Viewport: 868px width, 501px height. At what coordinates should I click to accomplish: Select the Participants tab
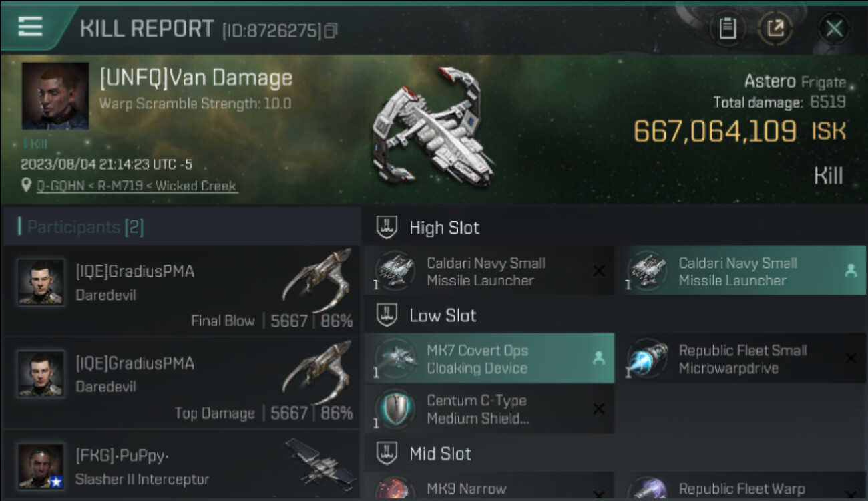click(x=85, y=227)
